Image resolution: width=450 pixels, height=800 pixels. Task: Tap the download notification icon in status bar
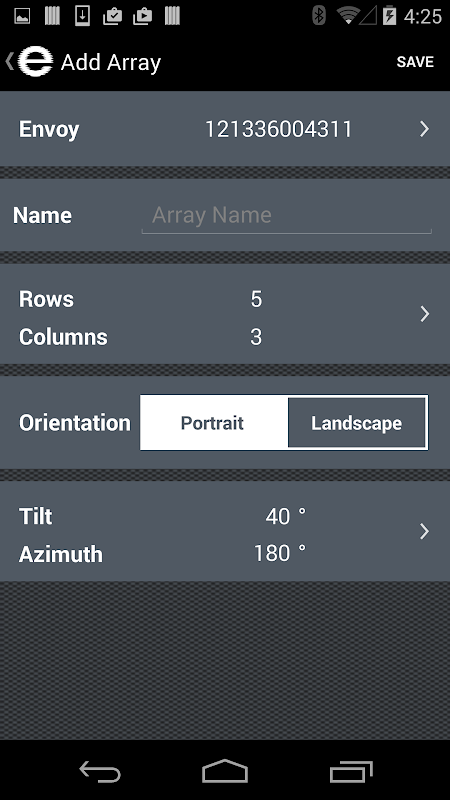[x=82, y=16]
